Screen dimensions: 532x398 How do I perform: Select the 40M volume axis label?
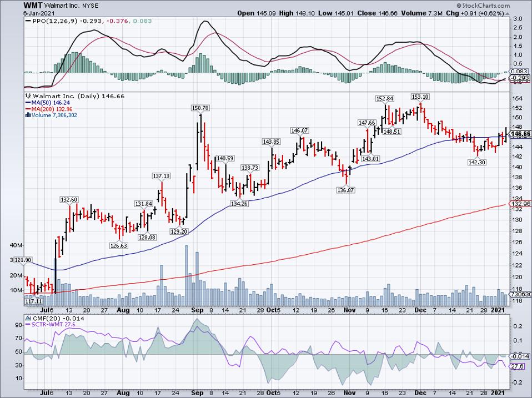(x=17, y=245)
